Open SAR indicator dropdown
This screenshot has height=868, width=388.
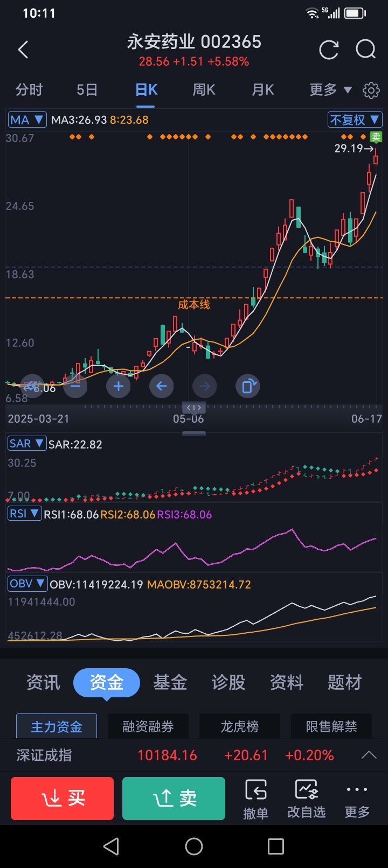pyautogui.click(x=26, y=444)
